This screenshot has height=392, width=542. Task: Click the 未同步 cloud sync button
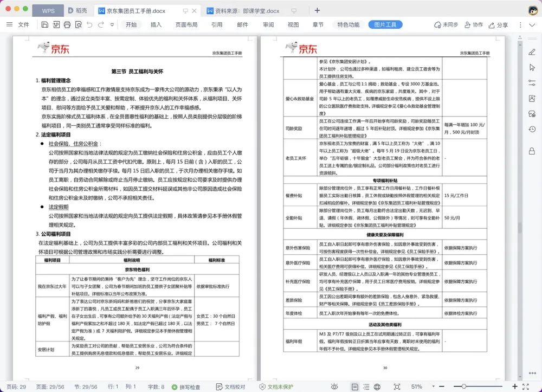tap(446, 24)
